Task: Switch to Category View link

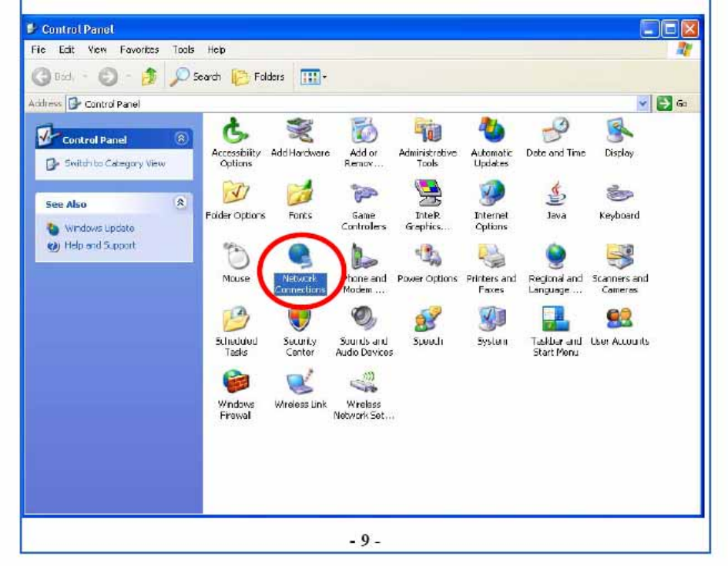Action: pyautogui.click(x=115, y=163)
